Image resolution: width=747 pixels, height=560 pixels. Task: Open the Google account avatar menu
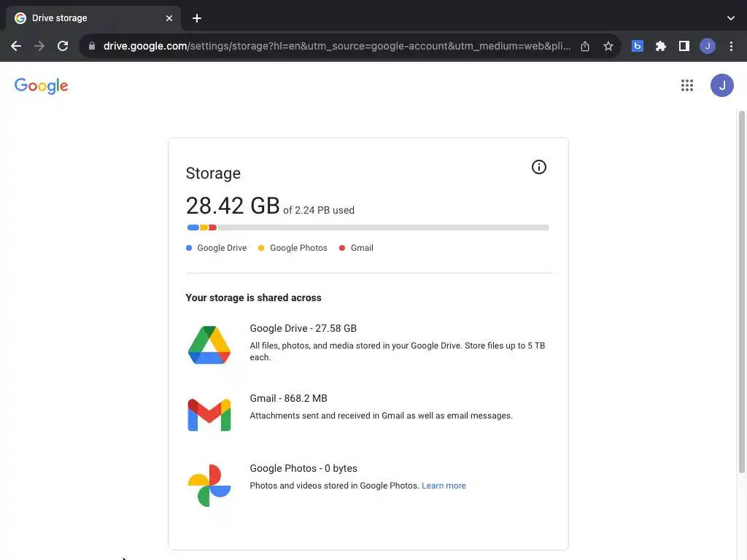(722, 85)
